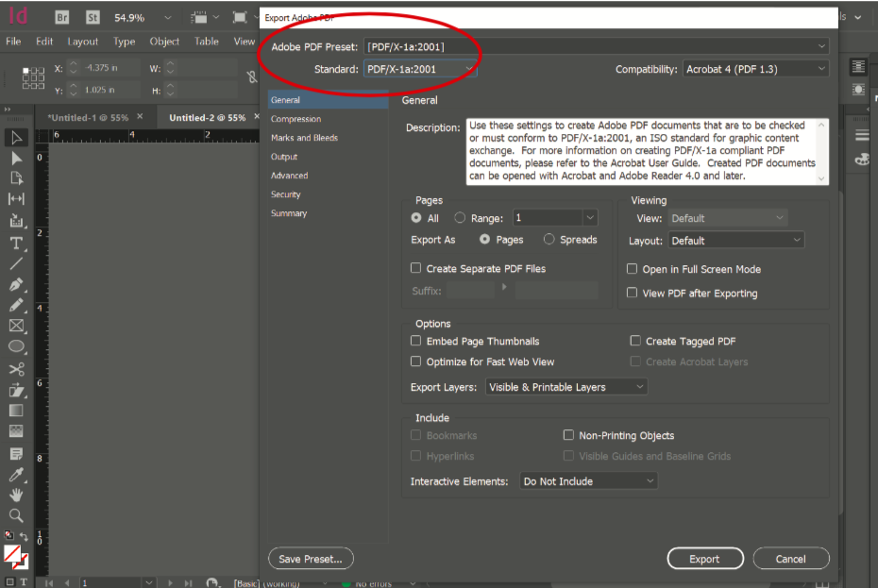Open Export Layers dropdown
The height and width of the screenshot is (588, 878).
click(566, 387)
